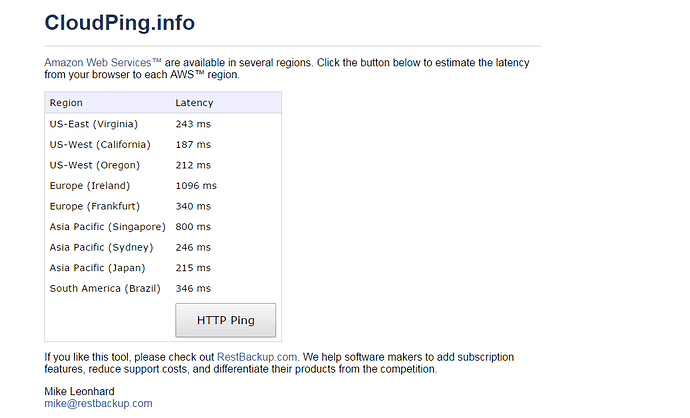Click the US-West (Oregon) region label
690x418 pixels.
tap(94, 165)
